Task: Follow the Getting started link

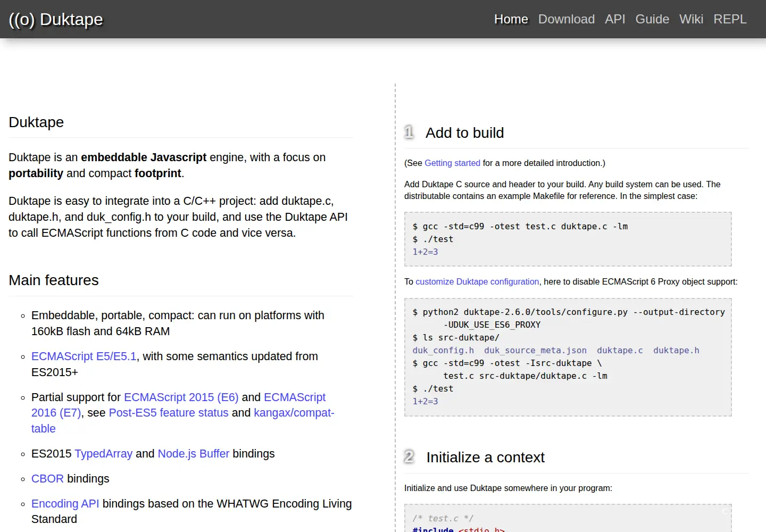Action: click(x=452, y=163)
